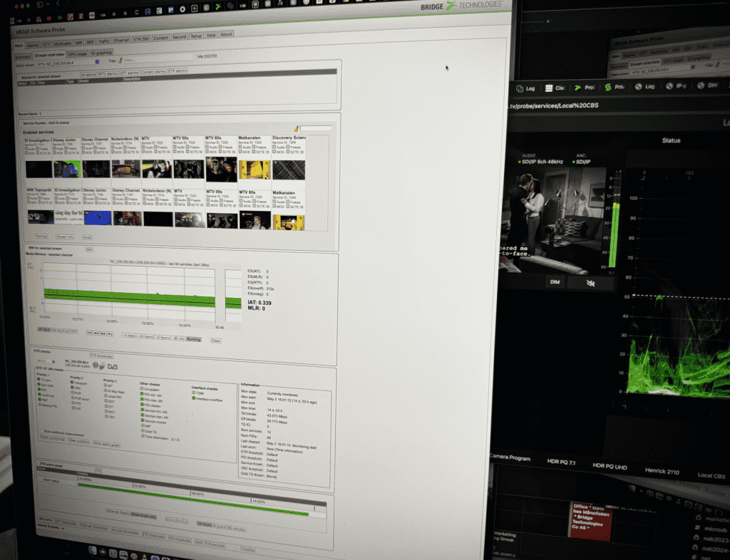Image resolution: width=730 pixels, height=560 pixels.
Task: Switch to the Summary sub-tab
Action: [x=22, y=57]
